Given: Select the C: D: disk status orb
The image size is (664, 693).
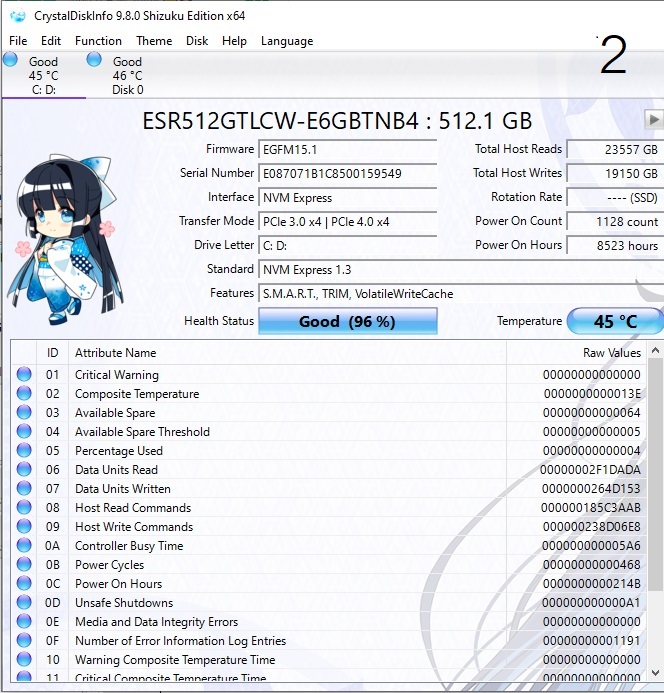Looking at the screenshot, I should pyautogui.click(x=10, y=60).
